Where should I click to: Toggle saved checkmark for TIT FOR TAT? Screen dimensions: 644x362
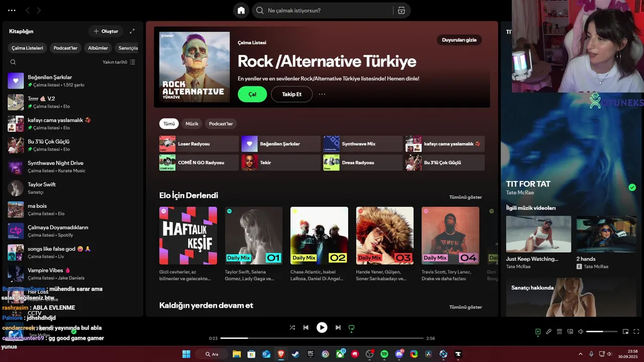click(x=632, y=188)
